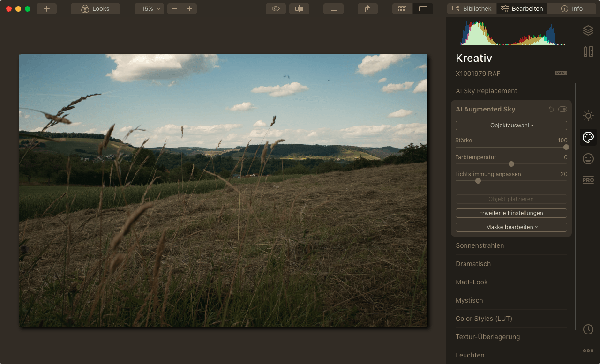Toggle the eye preview button
600x364 pixels.
click(276, 9)
